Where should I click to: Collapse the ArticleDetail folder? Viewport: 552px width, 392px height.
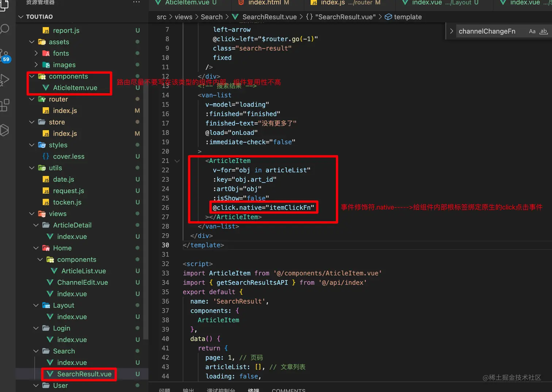(36, 225)
